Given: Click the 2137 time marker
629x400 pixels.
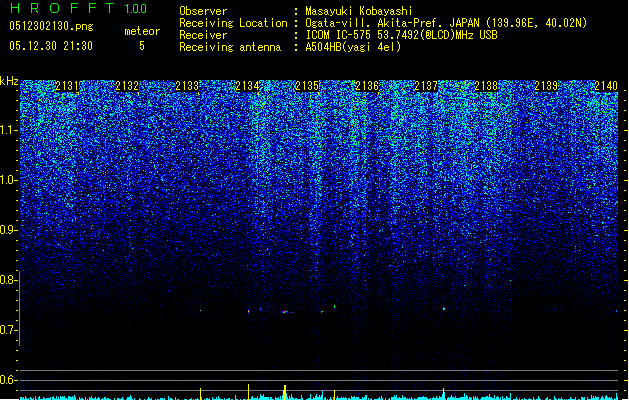Looking at the screenshot, I should [x=426, y=86].
